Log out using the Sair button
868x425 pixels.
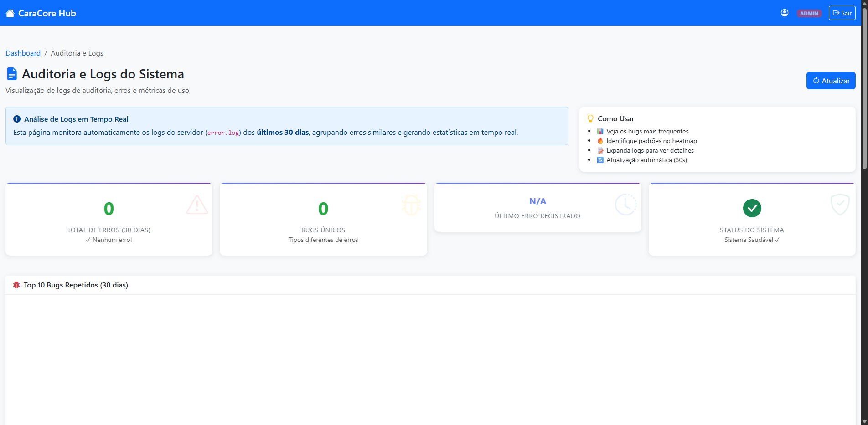pyautogui.click(x=842, y=13)
